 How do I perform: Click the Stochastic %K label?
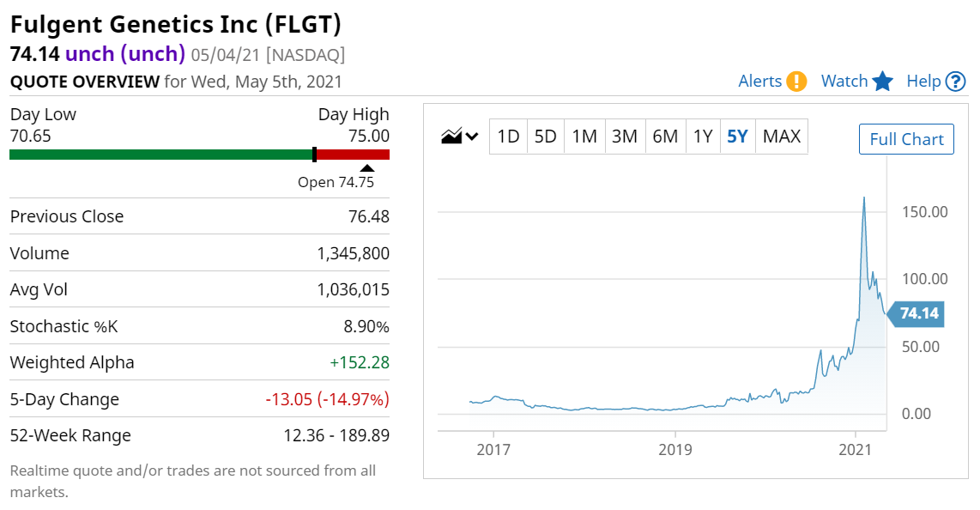64,326
